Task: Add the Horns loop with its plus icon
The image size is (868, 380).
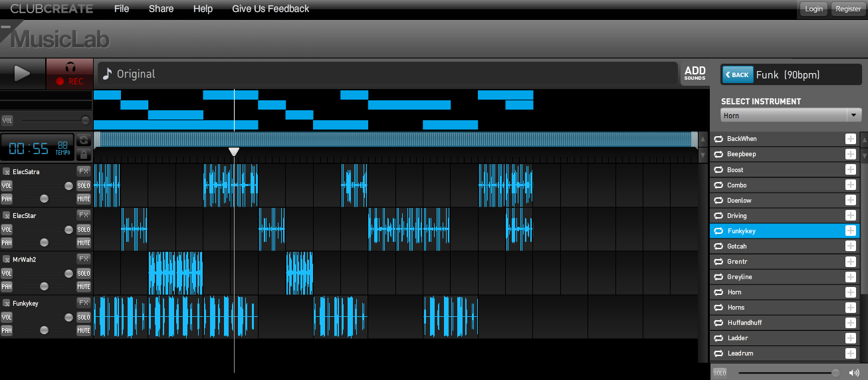Action: 850,307
